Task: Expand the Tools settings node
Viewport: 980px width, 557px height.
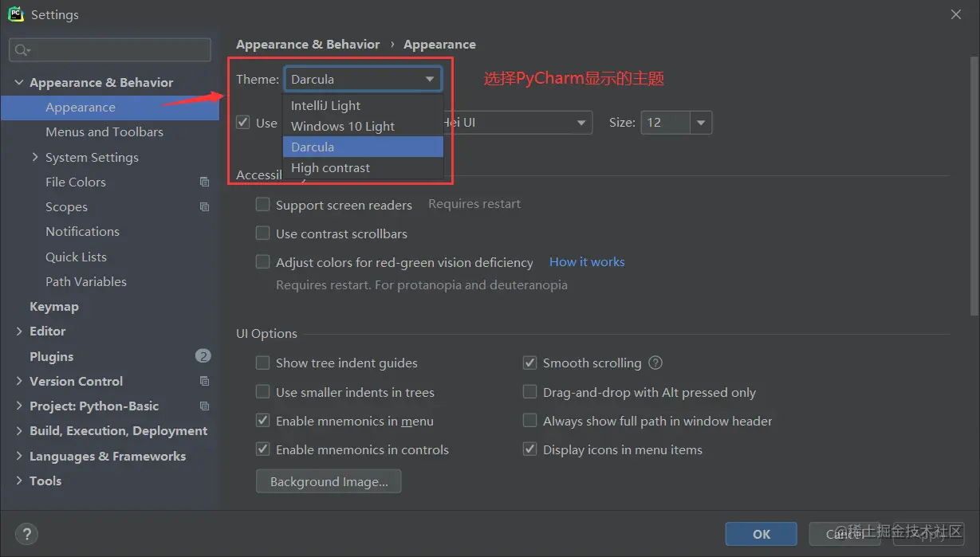Action: [x=19, y=481]
